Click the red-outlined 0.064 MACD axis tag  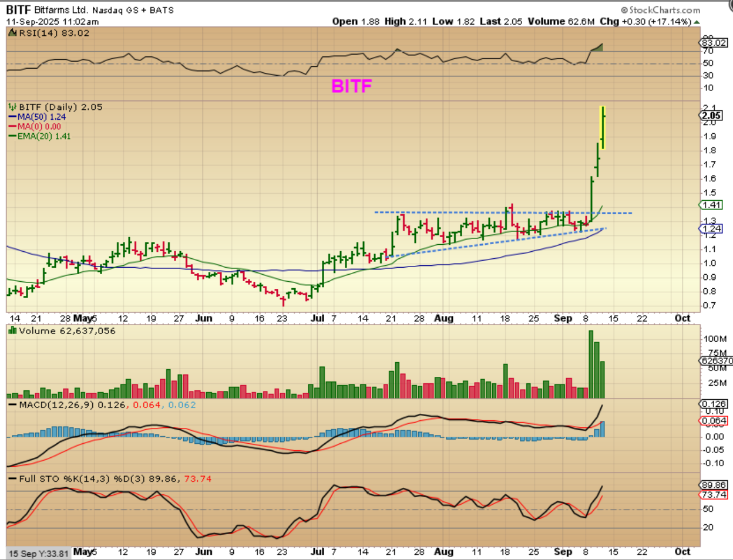click(714, 421)
